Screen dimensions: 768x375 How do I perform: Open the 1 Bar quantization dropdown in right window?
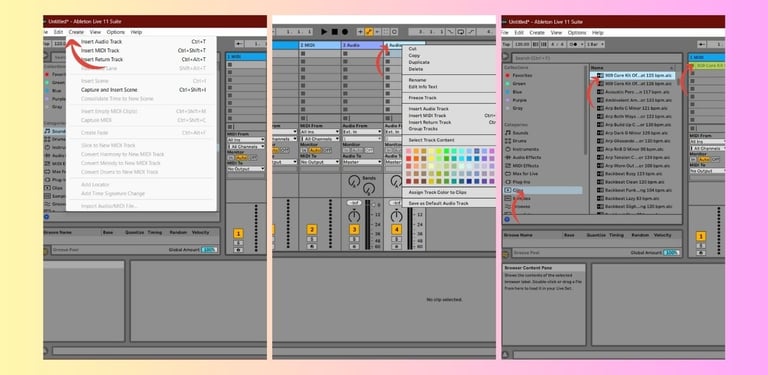pyautogui.click(x=594, y=45)
